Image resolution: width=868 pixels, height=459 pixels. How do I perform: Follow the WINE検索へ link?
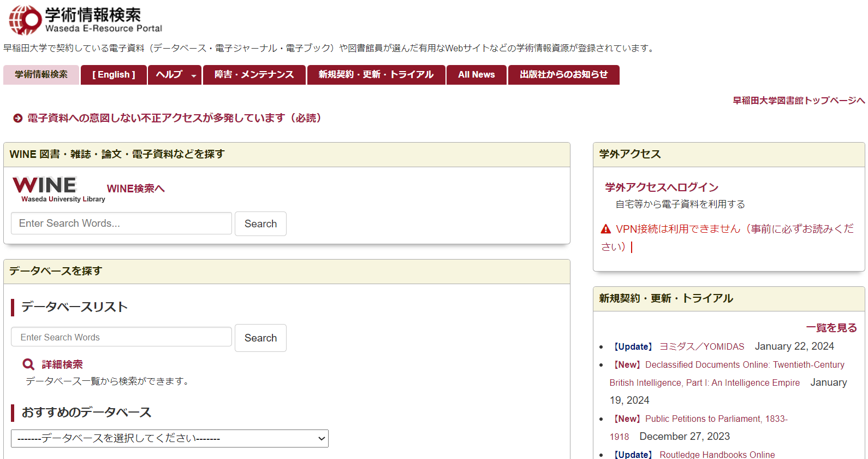coord(135,189)
